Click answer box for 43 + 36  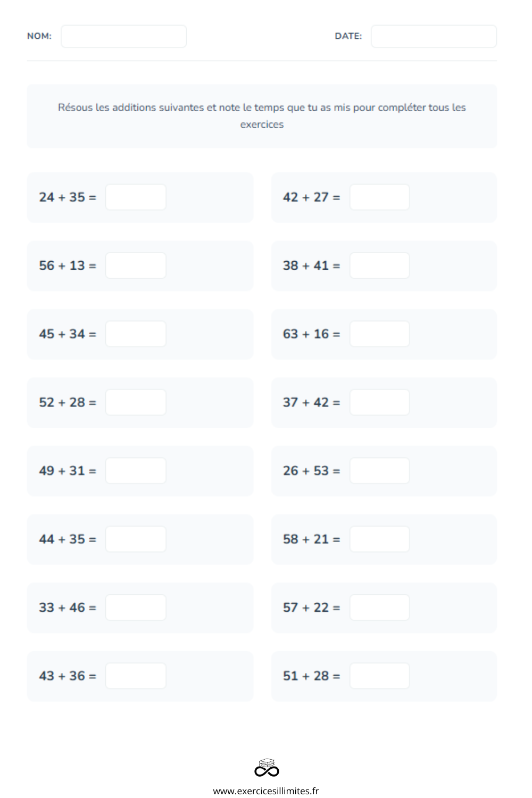tap(136, 676)
